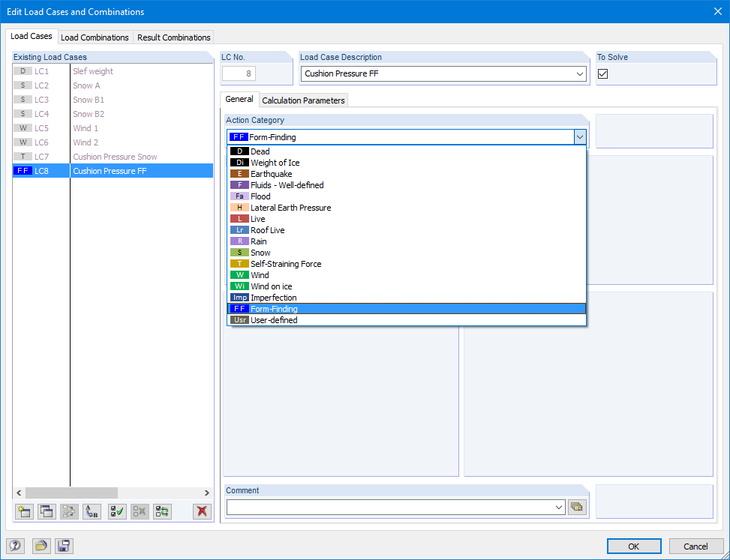This screenshot has width=730, height=560.
Task: Choose Wind on ice option
Action: pos(407,286)
